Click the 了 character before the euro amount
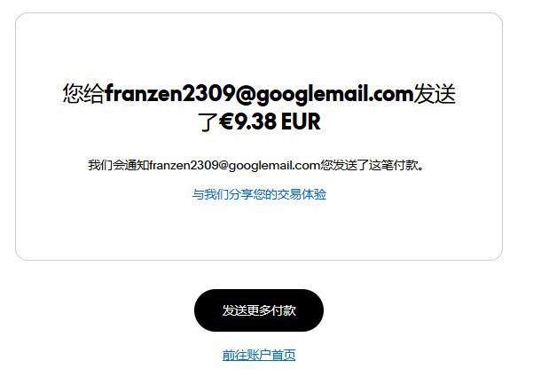 pos(208,122)
